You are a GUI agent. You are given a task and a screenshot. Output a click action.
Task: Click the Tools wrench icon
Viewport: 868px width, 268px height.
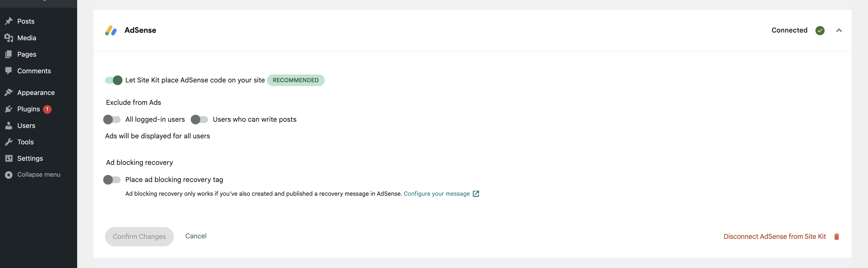[x=9, y=142]
